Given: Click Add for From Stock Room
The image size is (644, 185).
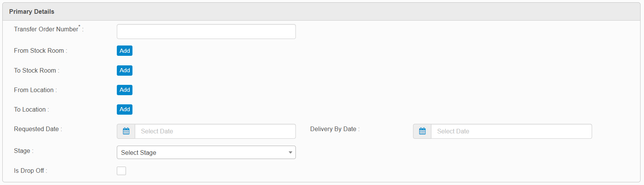Looking at the screenshot, I should [x=124, y=51].
